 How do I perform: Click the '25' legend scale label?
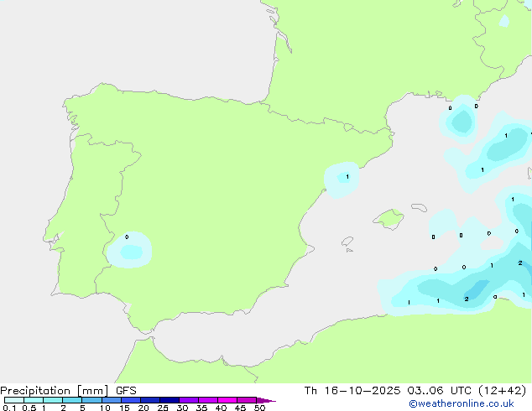[163, 408]
